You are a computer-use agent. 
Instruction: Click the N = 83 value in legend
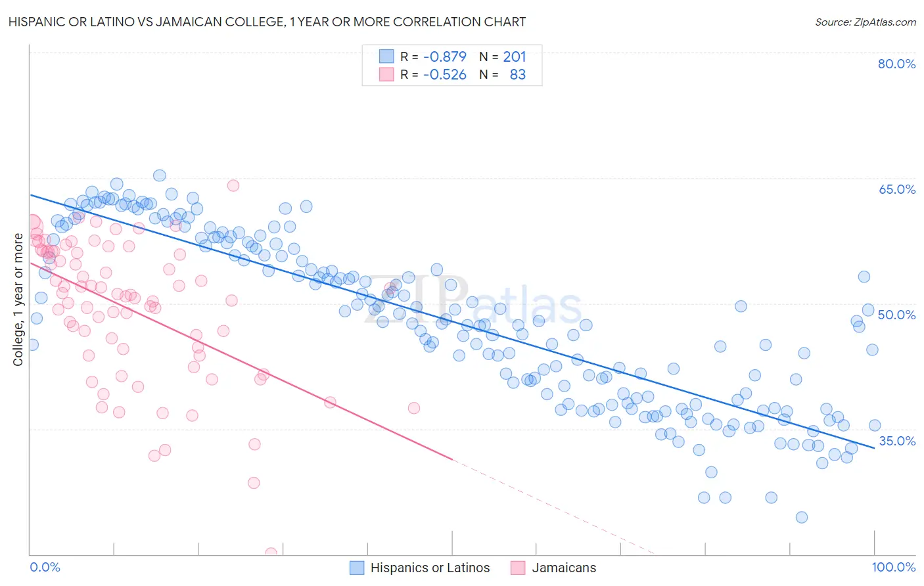tap(503, 74)
